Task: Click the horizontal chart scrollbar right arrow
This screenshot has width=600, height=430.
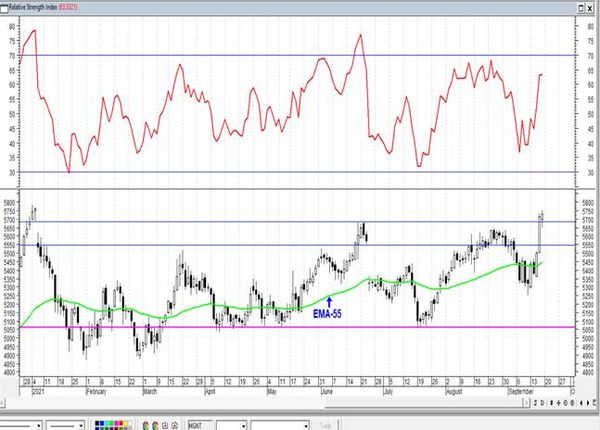Action: 527,402
